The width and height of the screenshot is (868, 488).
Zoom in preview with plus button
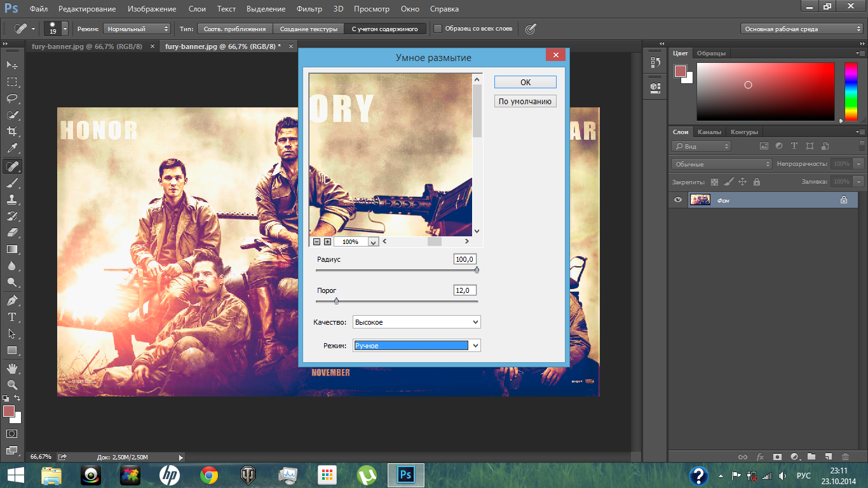(327, 241)
